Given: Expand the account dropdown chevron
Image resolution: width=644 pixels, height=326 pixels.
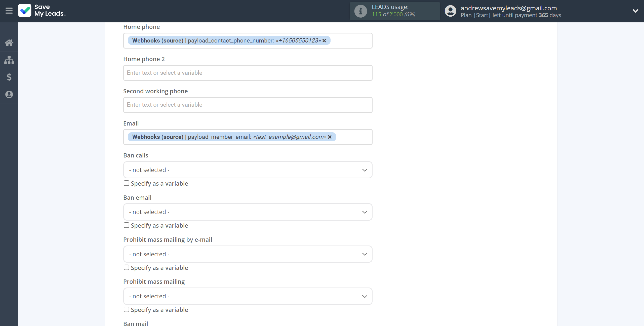Looking at the screenshot, I should [635, 11].
